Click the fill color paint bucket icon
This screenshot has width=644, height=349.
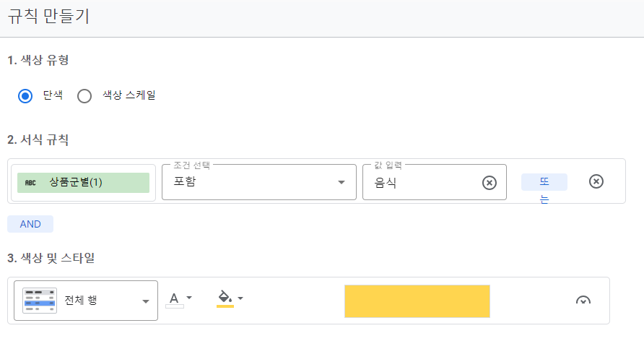click(x=225, y=297)
